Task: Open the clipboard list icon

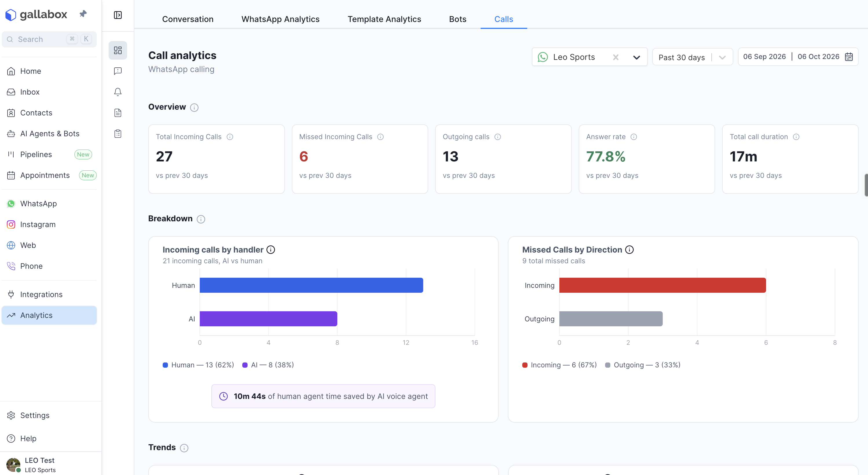Action: point(118,134)
